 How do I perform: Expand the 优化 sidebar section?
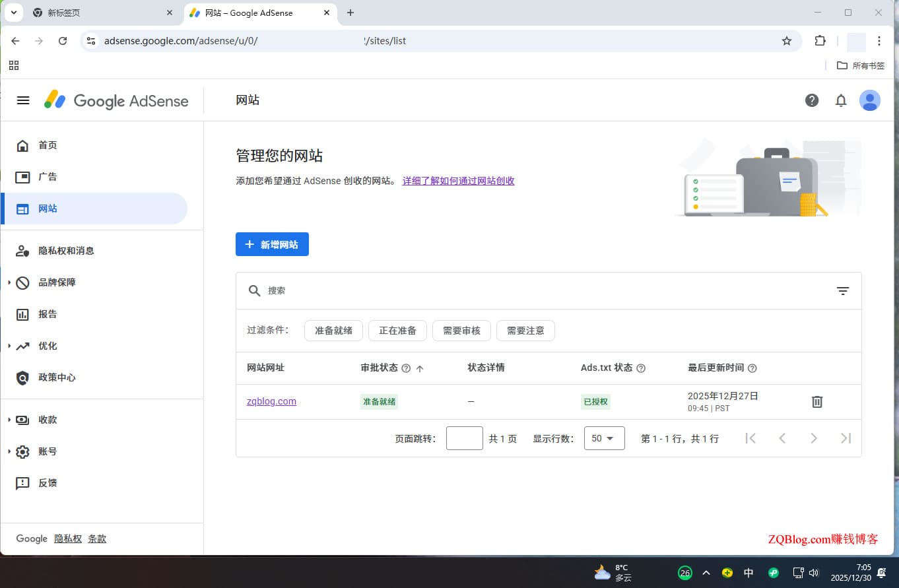tap(9, 346)
